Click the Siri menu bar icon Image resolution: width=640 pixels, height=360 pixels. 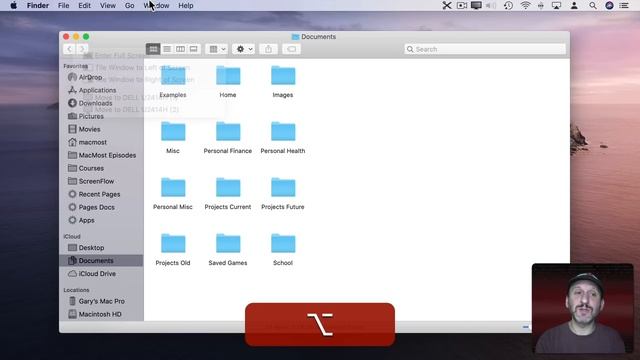click(609, 5)
